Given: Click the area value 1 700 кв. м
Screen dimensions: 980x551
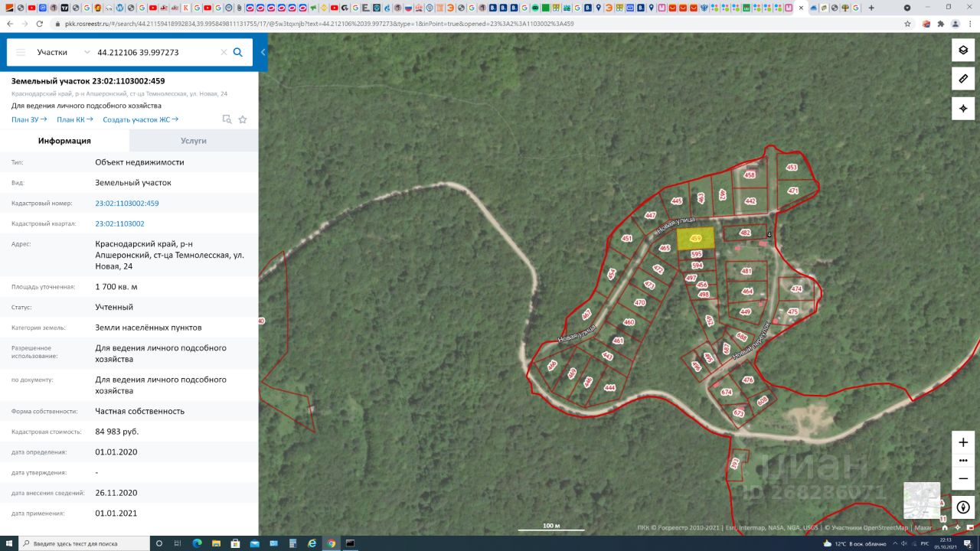Looking at the screenshot, I should 116,287.
